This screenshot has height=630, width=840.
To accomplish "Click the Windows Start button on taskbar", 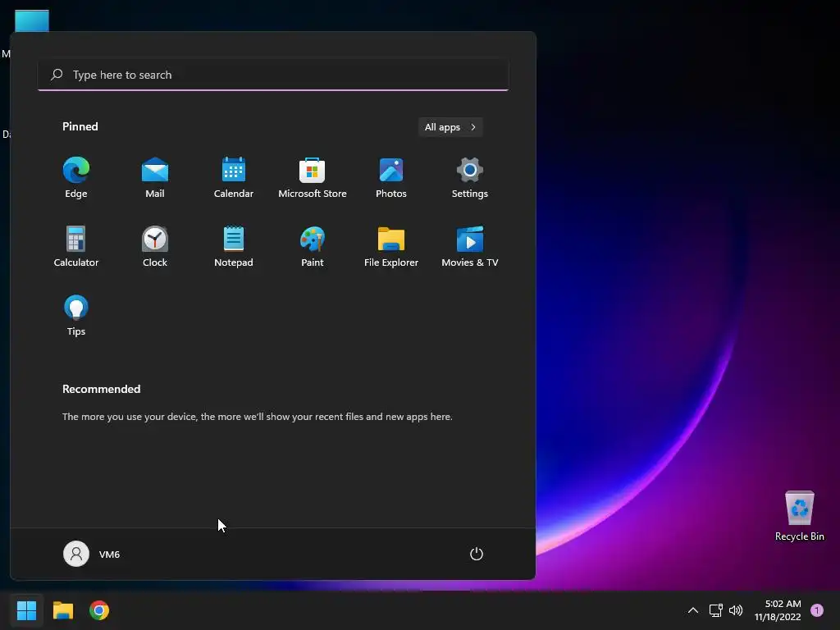I will (x=26, y=610).
